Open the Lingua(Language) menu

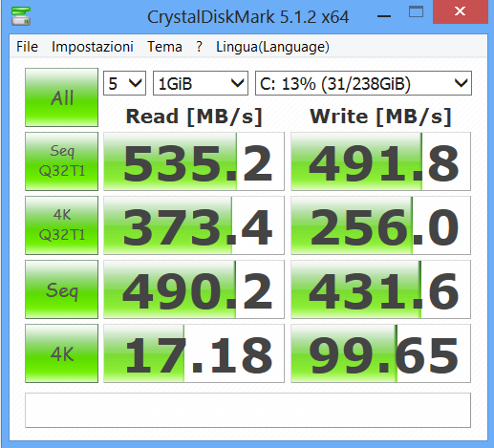272,47
